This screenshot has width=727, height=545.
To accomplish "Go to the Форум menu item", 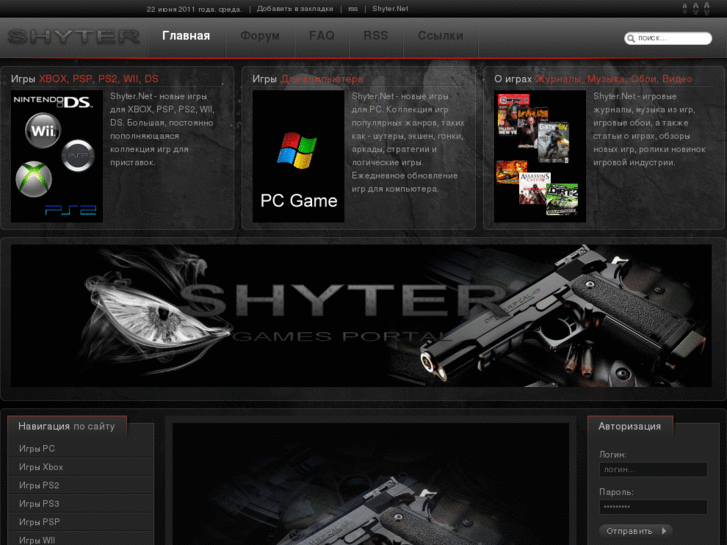I will [260, 36].
